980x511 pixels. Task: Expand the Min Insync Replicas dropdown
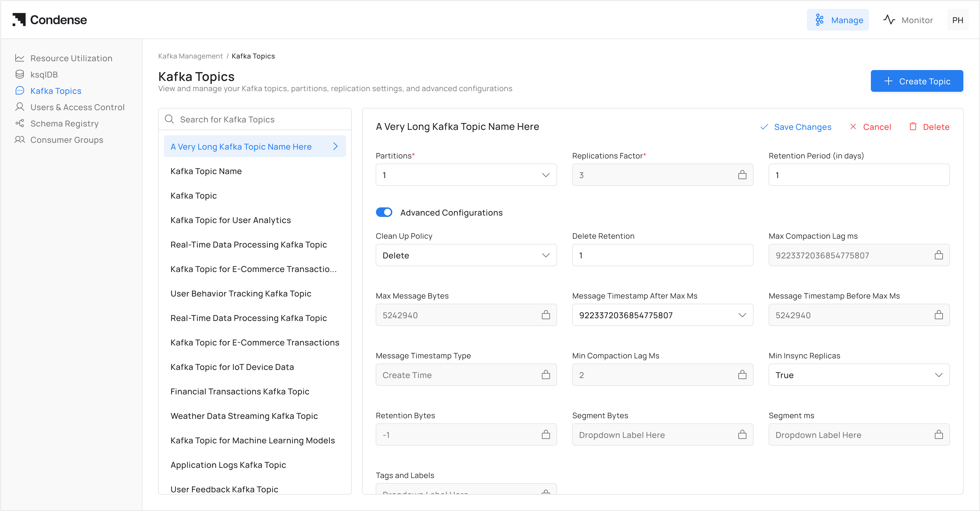click(x=859, y=375)
